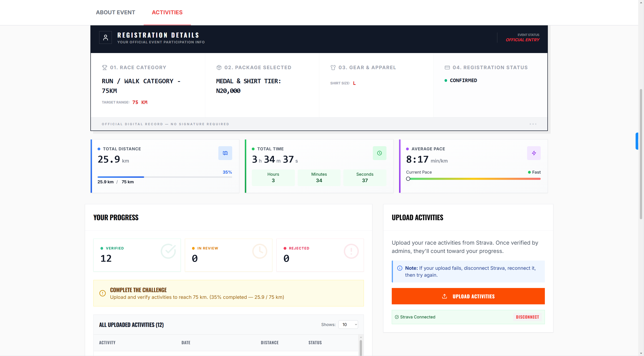
Task: Click the shirt icon beside Gear & Apparel
Action: pos(333,68)
